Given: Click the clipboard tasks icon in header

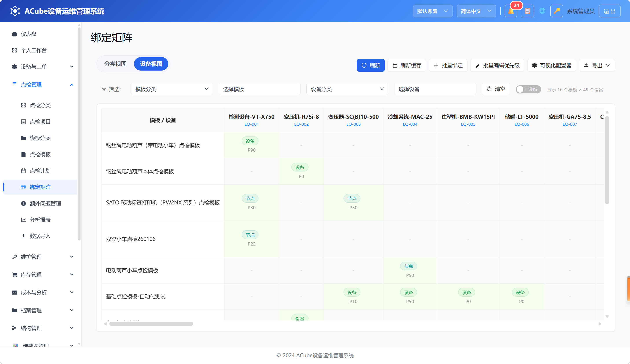Looking at the screenshot, I should (527, 11).
